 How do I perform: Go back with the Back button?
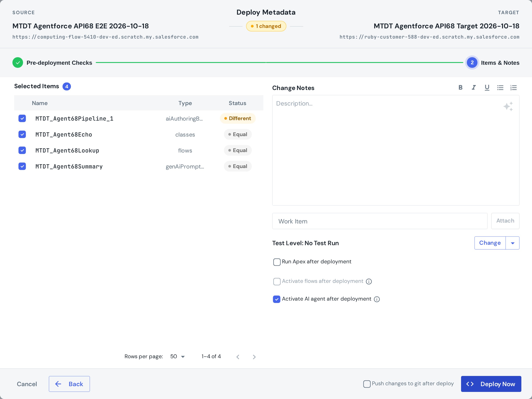[x=69, y=384]
